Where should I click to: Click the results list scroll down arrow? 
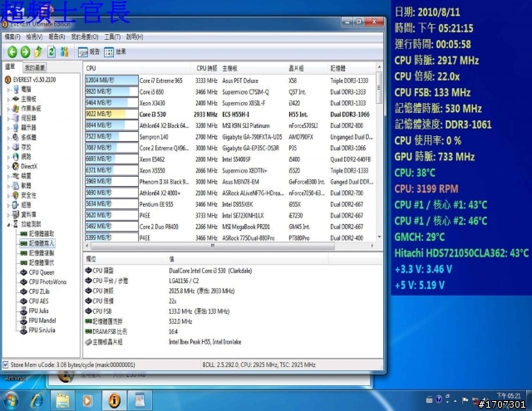tap(379, 237)
